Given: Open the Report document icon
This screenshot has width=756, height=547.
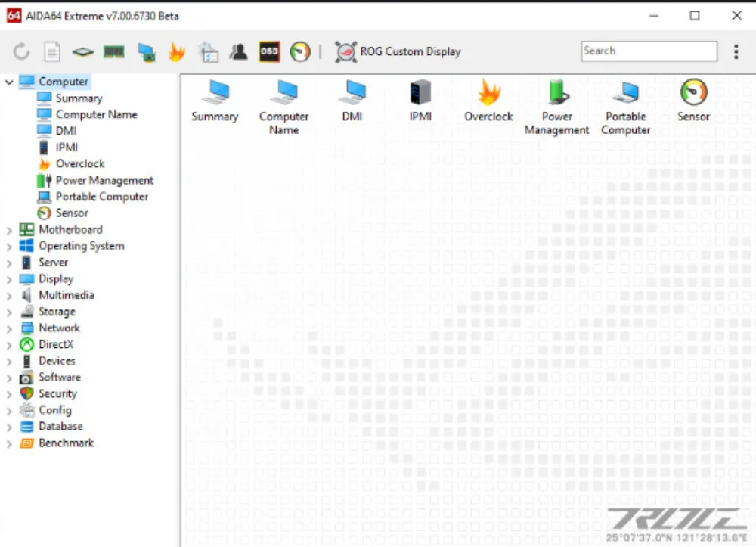Looking at the screenshot, I should point(52,51).
